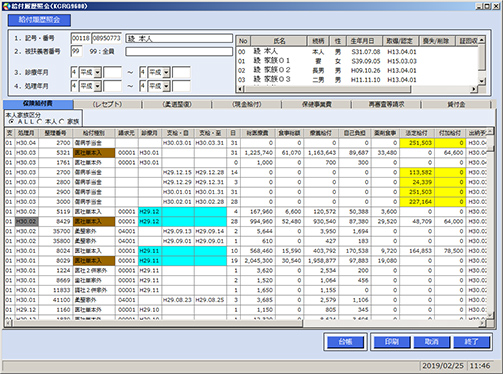The width and height of the screenshot is (503, 374).
Task: Switch to the 保健事業費 tab
Action: (317, 104)
